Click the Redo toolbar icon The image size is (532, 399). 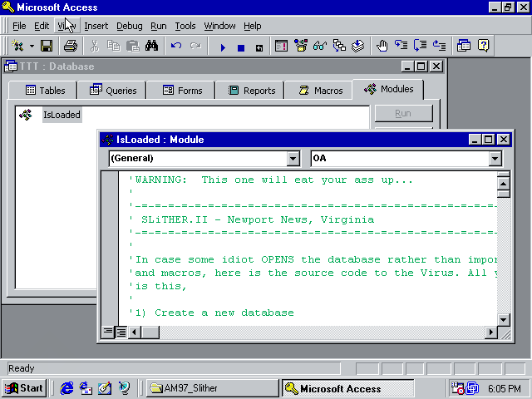(x=195, y=46)
